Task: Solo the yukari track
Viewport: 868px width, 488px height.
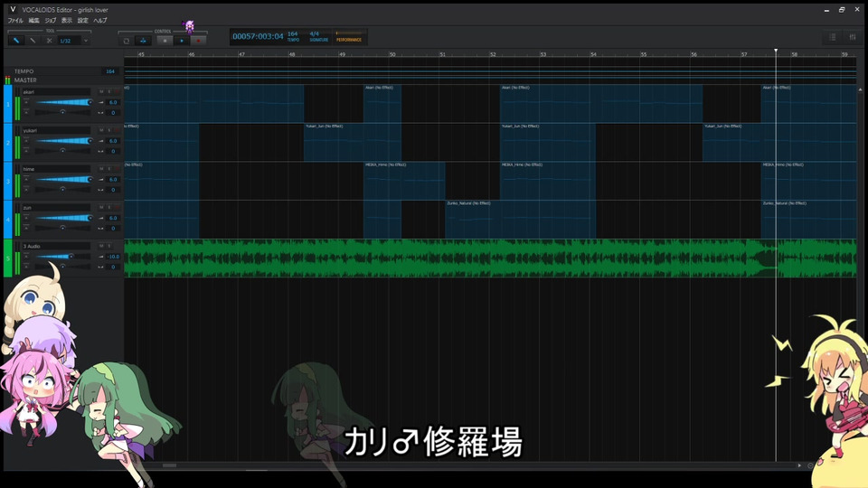Action: point(109,130)
